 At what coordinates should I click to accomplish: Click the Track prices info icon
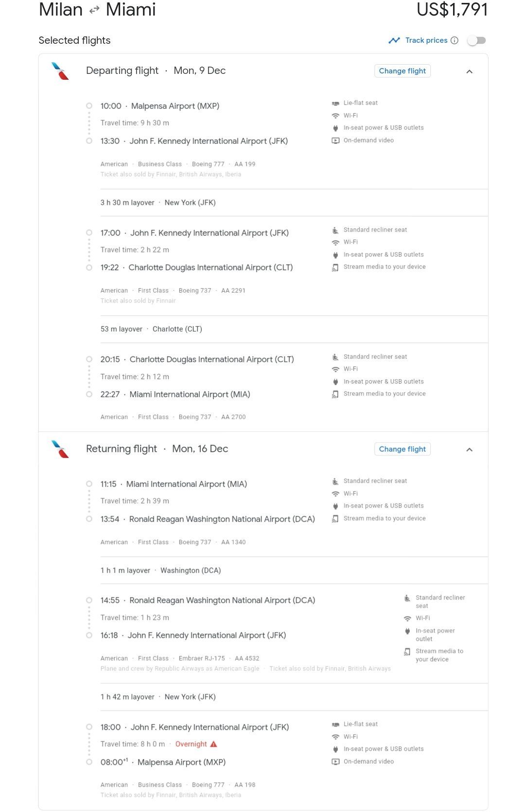(455, 40)
